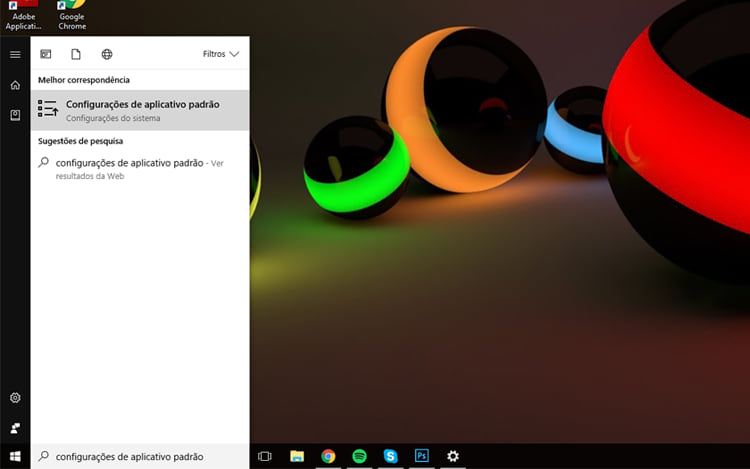Open Settings gear from the taskbar
Screen dimensions: 750x469
click(452, 456)
